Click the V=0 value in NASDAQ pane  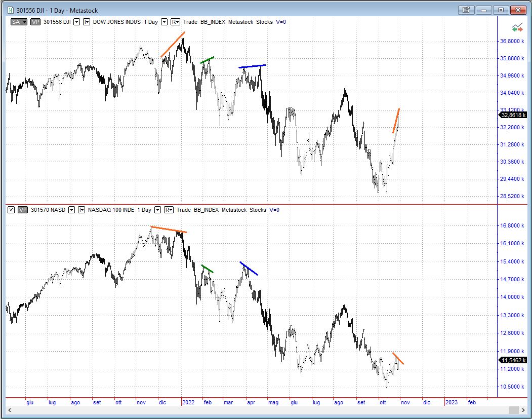(x=274, y=210)
